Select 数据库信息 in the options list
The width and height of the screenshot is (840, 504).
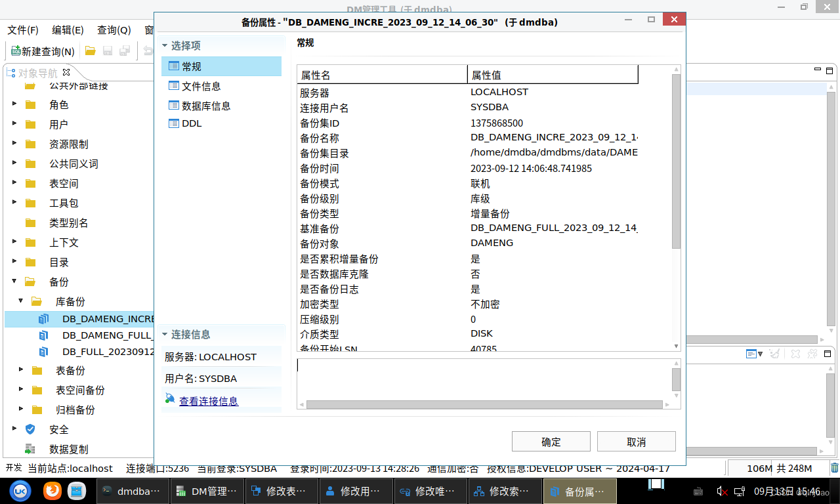tap(222, 106)
